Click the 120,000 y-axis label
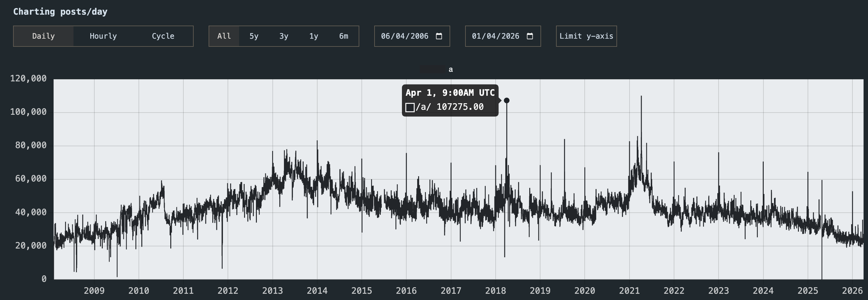This screenshot has height=300, width=868. pyautogui.click(x=28, y=79)
